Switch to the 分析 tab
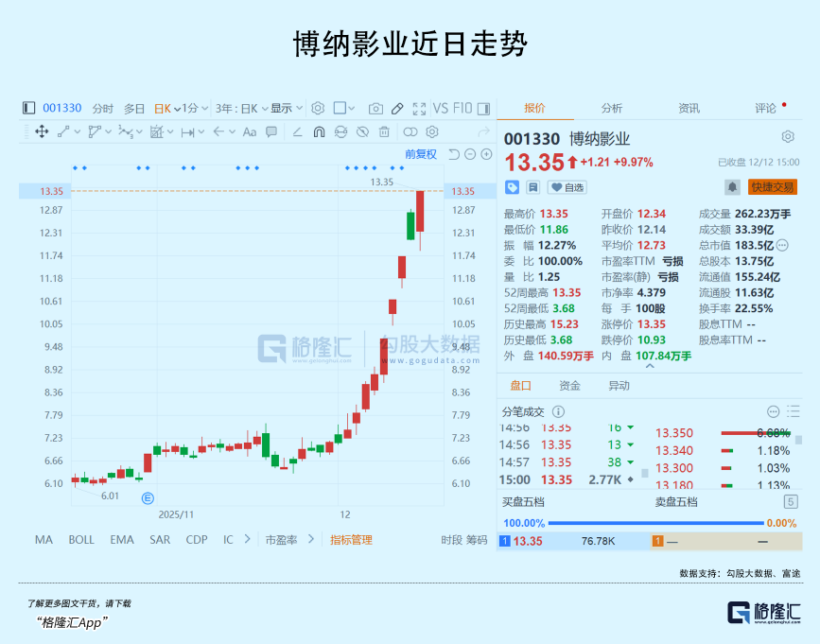This screenshot has width=820, height=644. [611, 108]
